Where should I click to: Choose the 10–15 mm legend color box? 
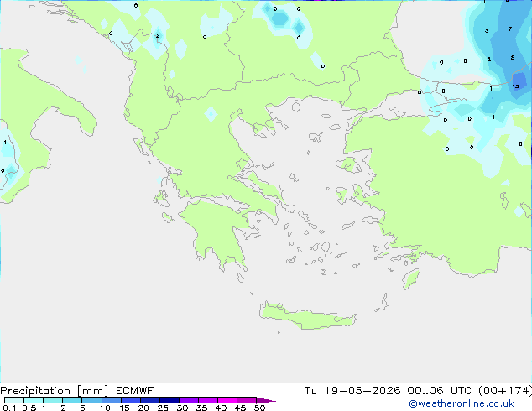point(112,400)
